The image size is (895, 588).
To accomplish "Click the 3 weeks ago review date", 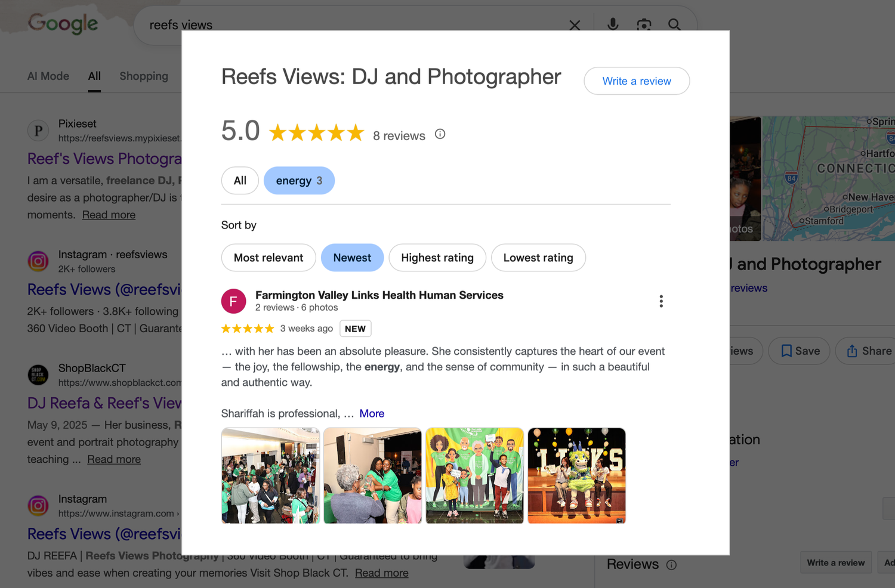I will coord(307,329).
